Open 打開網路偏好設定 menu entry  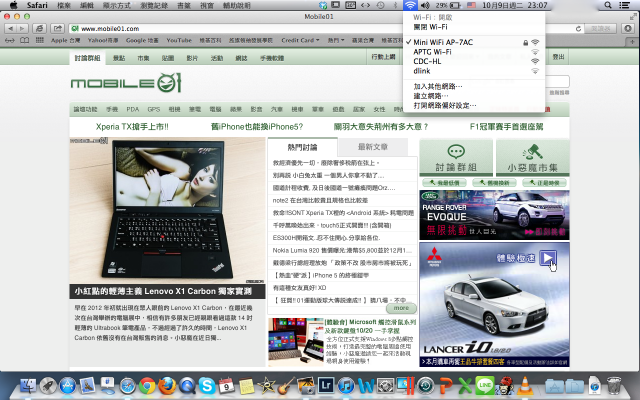(x=473, y=105)
